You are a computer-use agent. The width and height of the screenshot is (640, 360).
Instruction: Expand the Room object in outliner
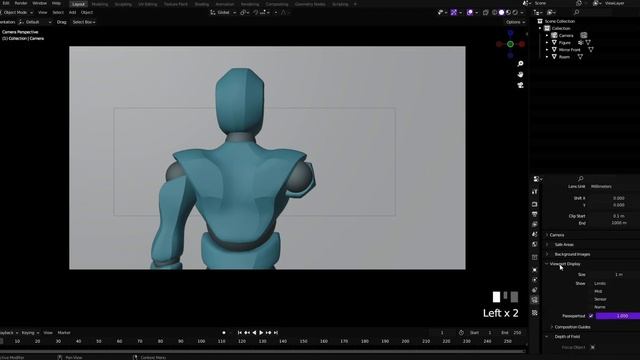[547, 57]
